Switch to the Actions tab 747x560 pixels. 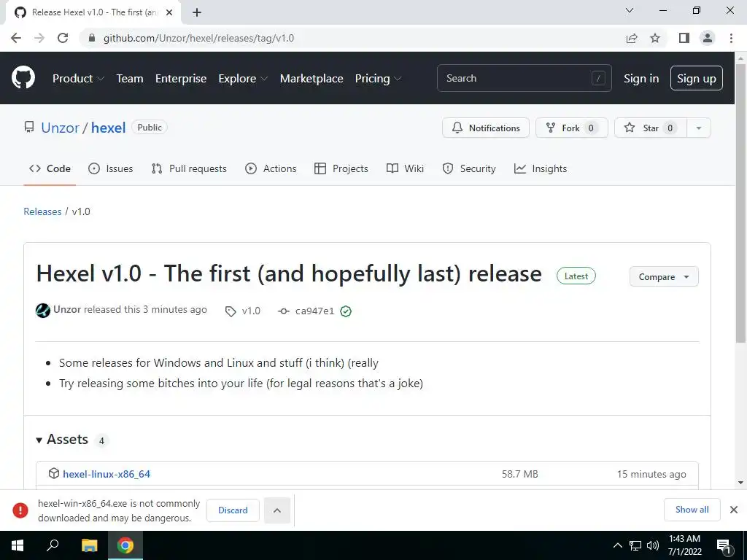[x=271, y=168]
